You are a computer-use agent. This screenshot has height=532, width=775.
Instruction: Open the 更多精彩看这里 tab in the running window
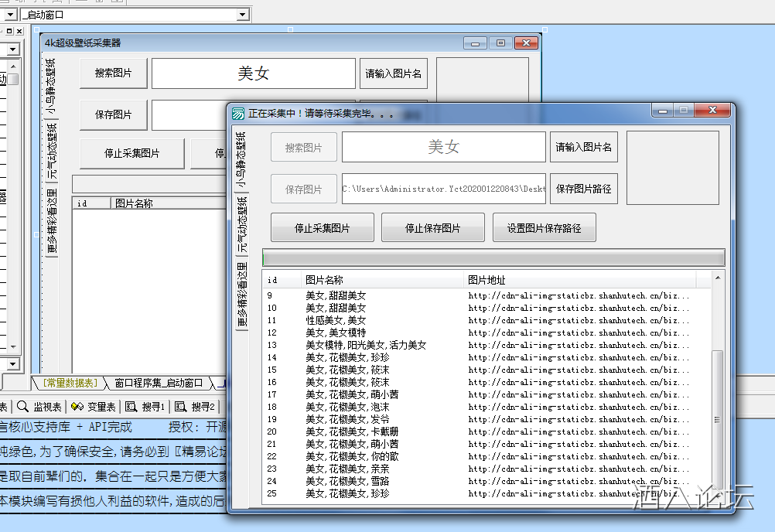(242, 295)
